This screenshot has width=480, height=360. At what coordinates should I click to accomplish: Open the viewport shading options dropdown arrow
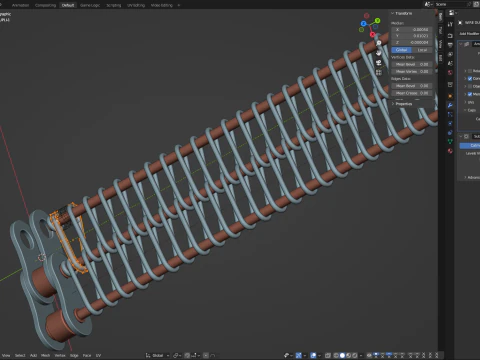click(361, 355)
